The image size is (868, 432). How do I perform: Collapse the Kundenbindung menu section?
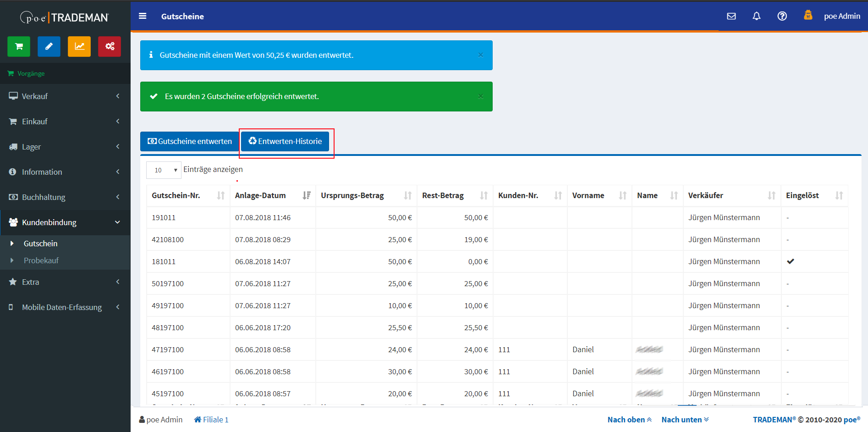pos(65,222)
